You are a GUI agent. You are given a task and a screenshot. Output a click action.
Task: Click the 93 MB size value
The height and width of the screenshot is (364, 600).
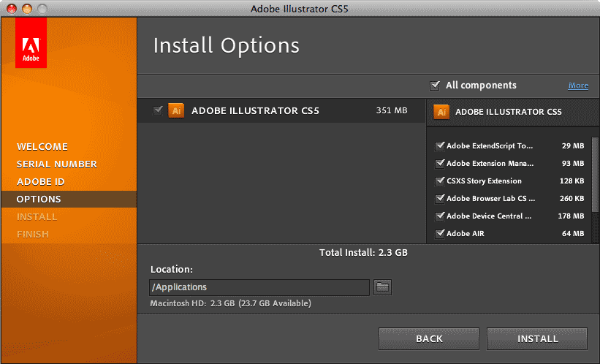[573, 164]
